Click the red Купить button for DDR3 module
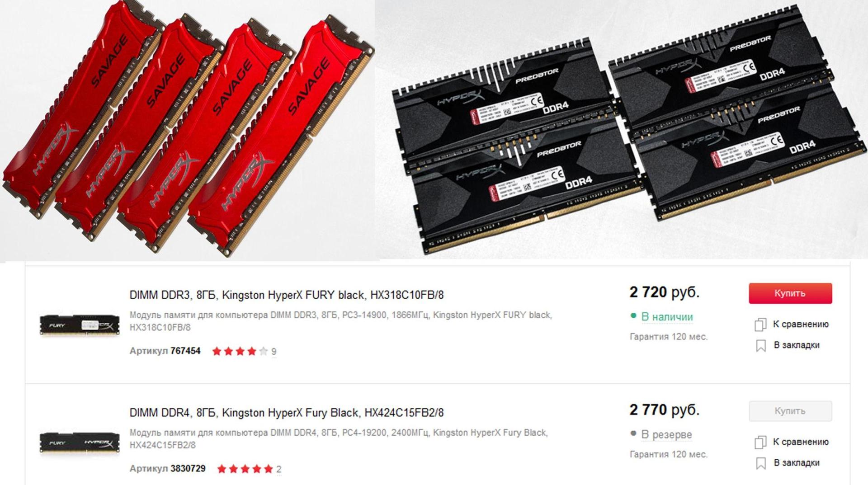Screen dimensions: 868x485 [790, 293]
